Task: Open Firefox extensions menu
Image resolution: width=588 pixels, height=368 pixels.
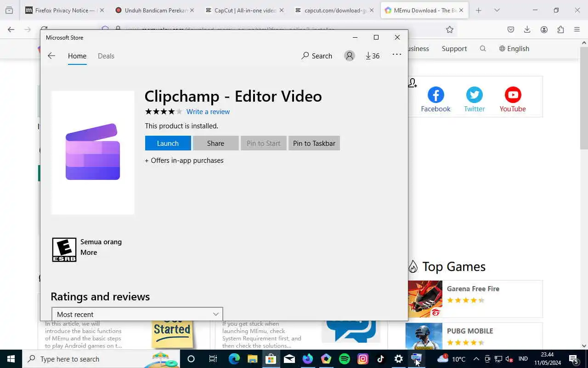Action: (560, 29)
